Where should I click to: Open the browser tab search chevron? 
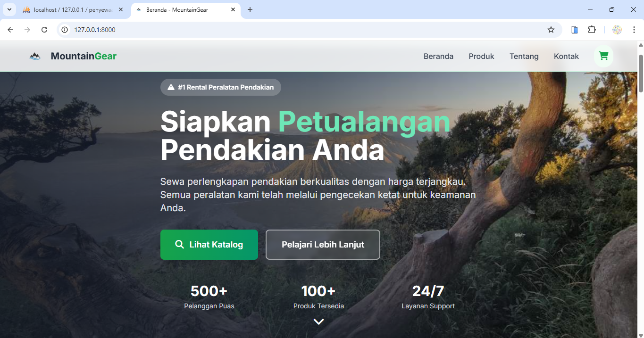pyautogui.click(x=8, y=9)
